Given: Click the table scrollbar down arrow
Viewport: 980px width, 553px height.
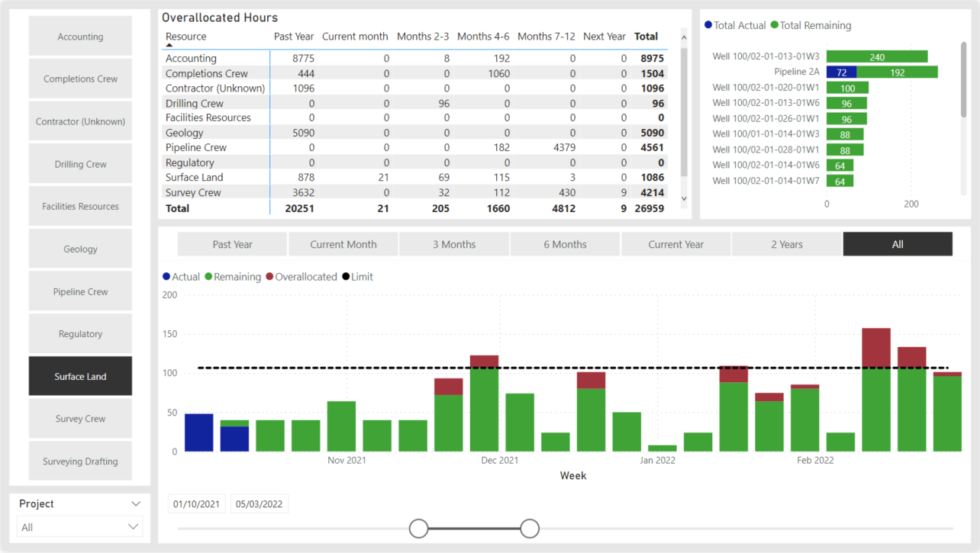Looking at the screenshot, I should [x=683, y=198].
